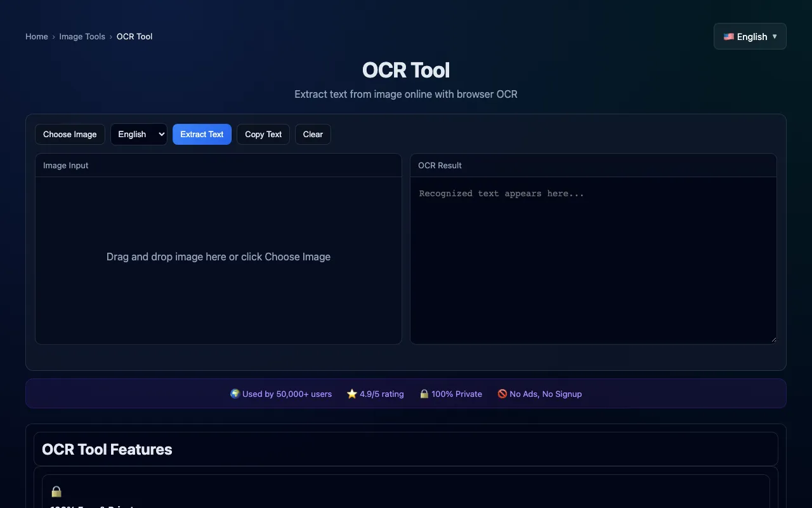
Task: Click the 'No Ads, No Signup' text
Action: [546, 394]
